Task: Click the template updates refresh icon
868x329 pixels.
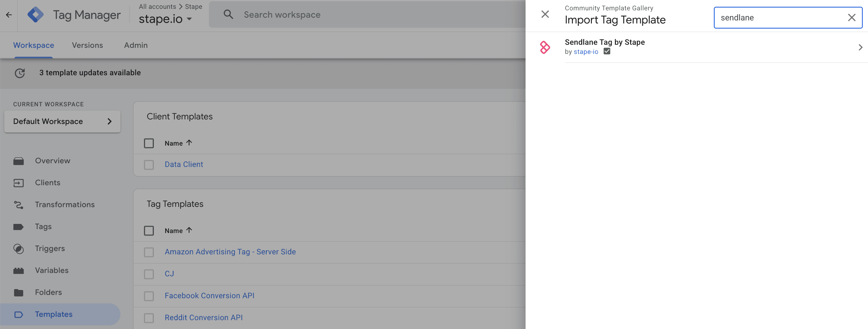Action: (20, 73)
